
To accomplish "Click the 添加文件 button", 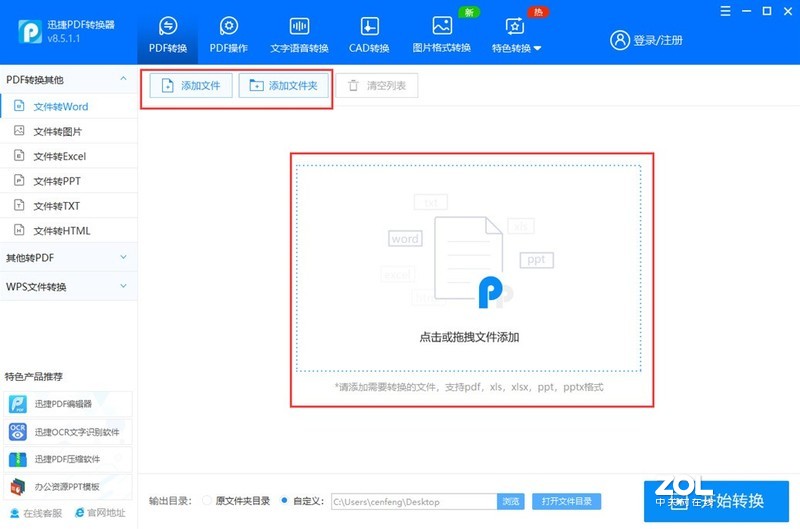I will point(191,85).
